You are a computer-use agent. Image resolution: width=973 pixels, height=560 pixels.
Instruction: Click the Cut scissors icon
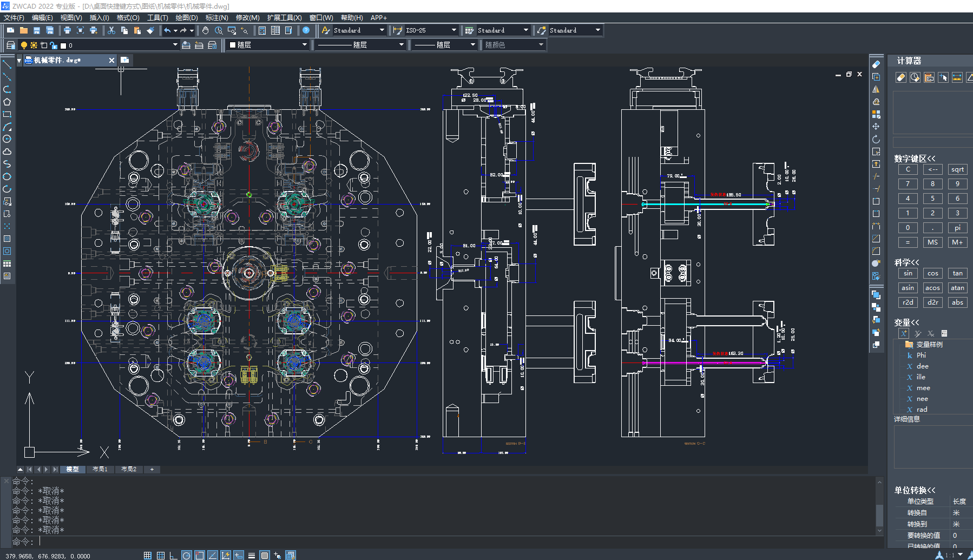coord(111,30)
